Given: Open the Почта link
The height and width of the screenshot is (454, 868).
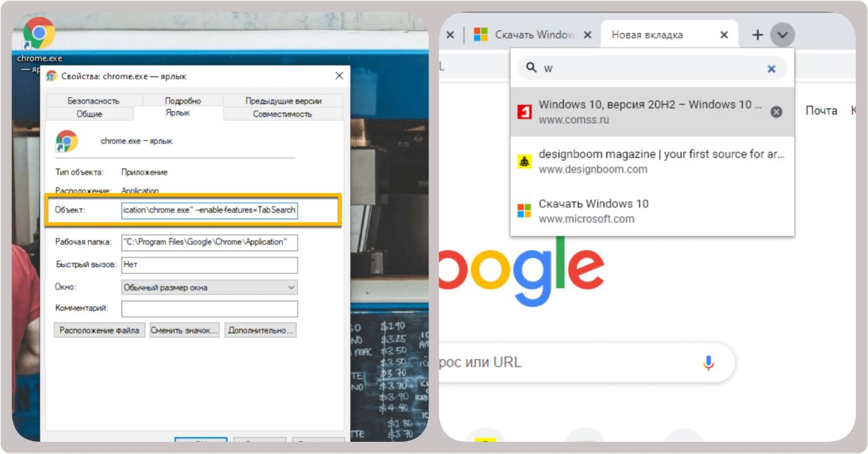Looking at the screenshot, I should click(821, 110).
